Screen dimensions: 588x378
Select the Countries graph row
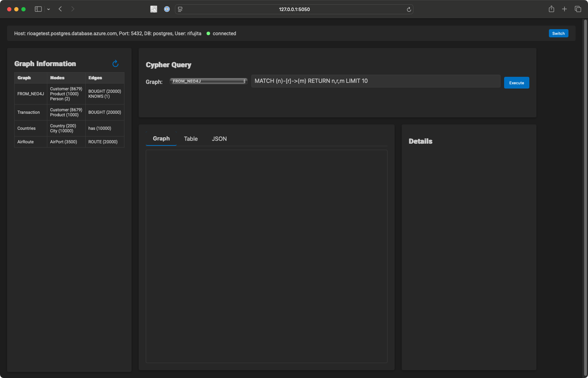69,128
